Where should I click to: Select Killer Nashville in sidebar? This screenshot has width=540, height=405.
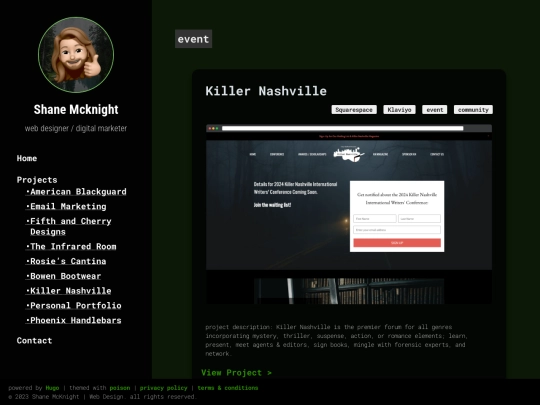point(69,291)
